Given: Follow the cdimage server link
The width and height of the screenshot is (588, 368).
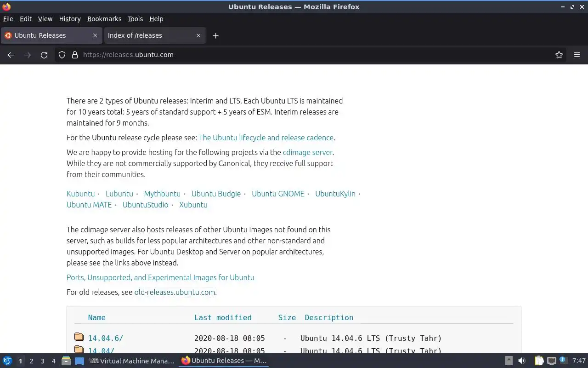Looking at the screenshot, I should coord(307,152).
